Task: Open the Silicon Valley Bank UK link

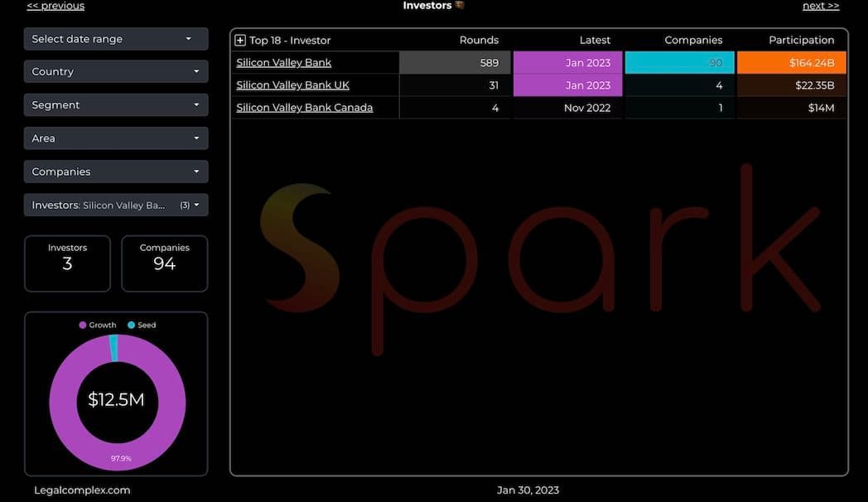Action: coord(293,85)
